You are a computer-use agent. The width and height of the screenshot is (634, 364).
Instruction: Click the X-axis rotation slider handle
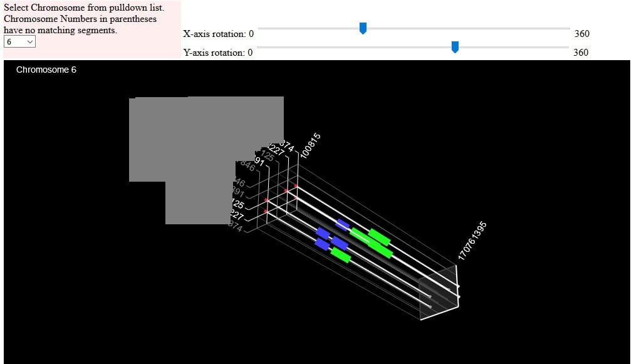click(363, 28)
